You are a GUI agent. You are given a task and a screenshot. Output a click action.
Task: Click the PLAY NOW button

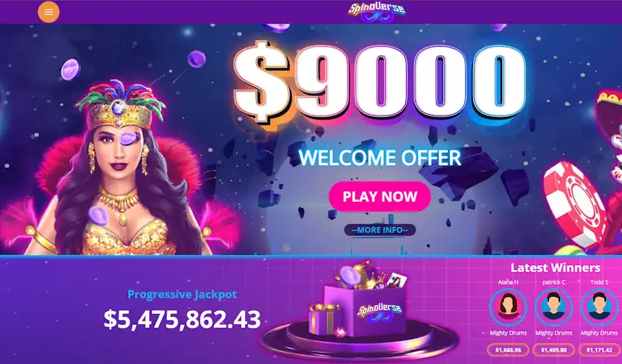(380, 196)
